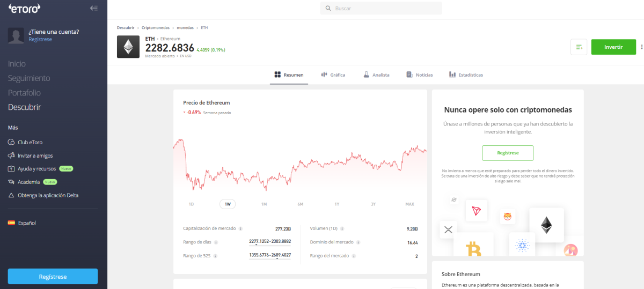Click the -0.69% Semana pasada change label
Image resolution: width=644 pixels, height=289 pixels.
coord(207,113)
